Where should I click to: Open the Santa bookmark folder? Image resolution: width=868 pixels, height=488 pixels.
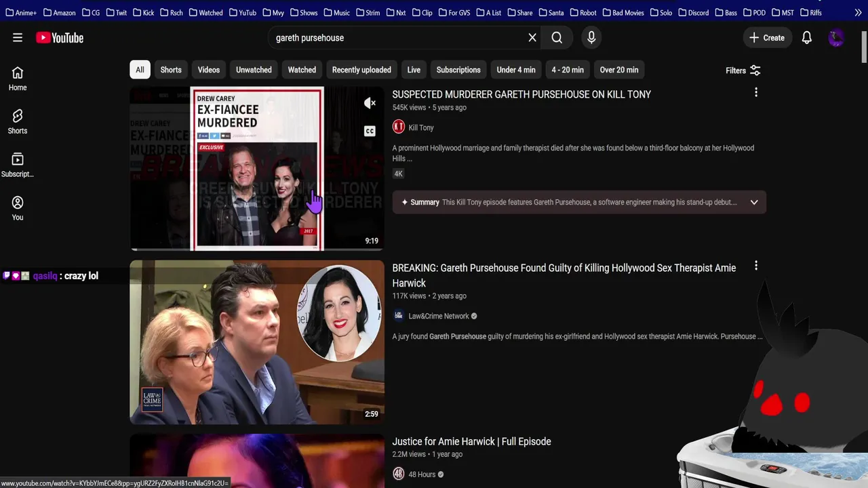pyautogui.click(x=551, y=12)
